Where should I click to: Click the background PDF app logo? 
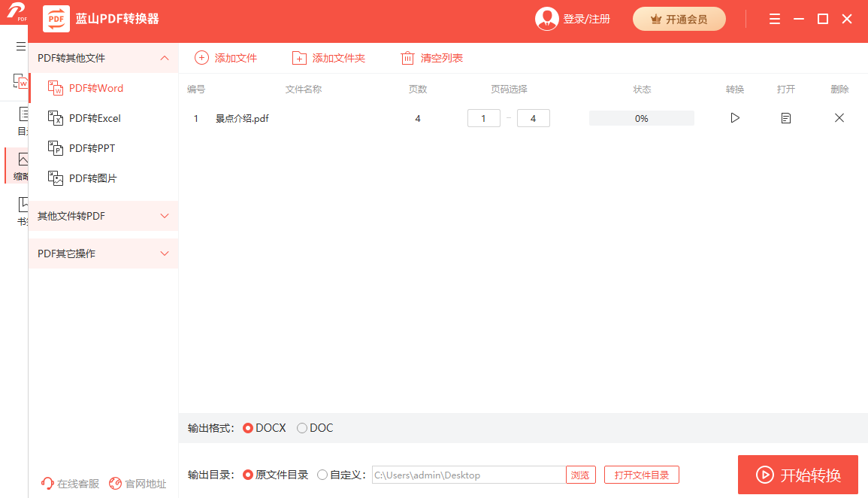(16, 11)
